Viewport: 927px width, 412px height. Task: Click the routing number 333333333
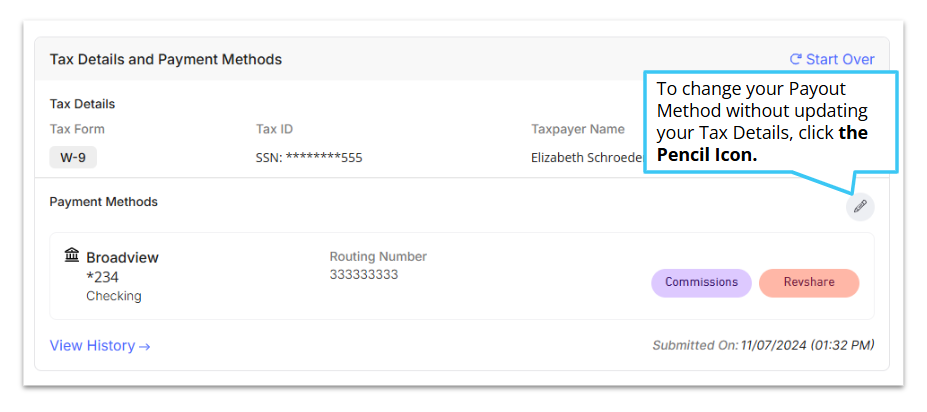364,275
